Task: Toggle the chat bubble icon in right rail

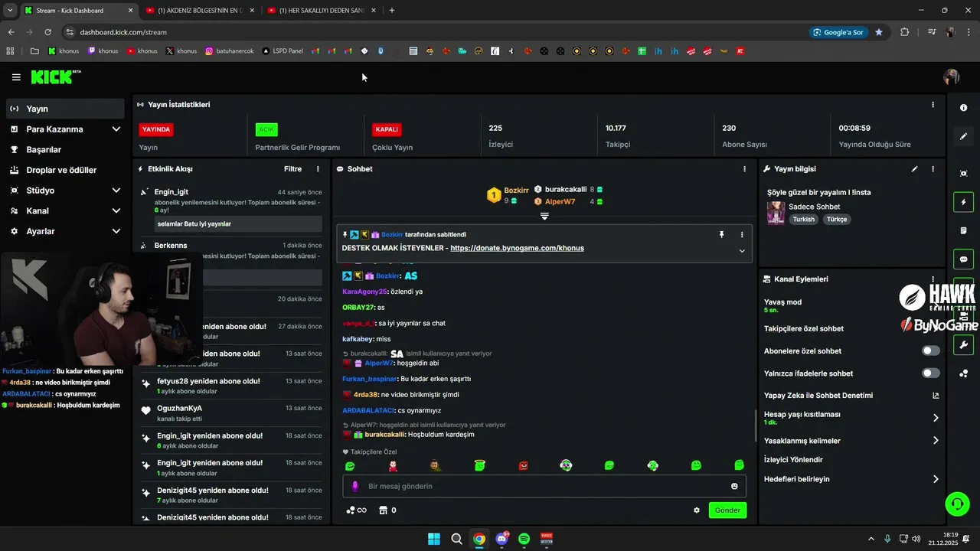Action: (x=963, y=259)
